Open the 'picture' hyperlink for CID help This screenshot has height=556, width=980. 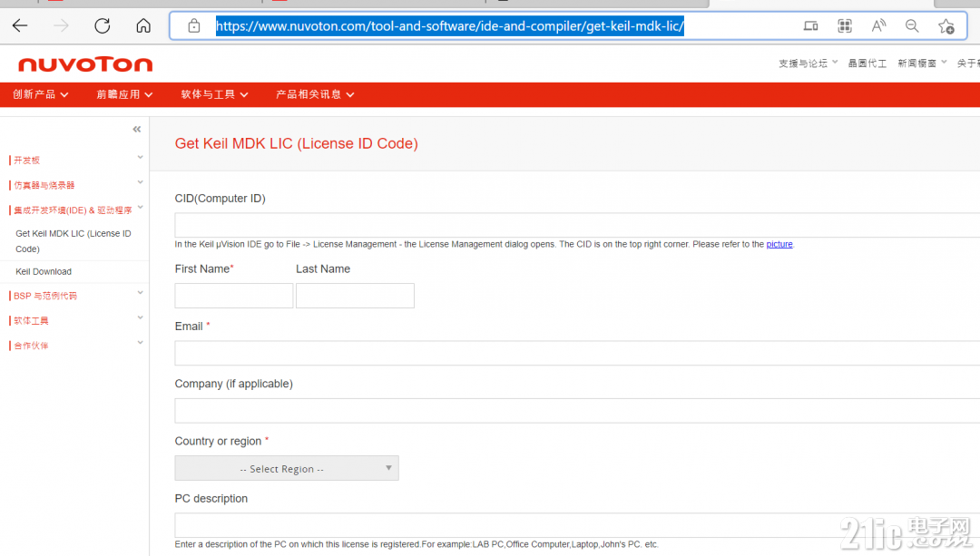pyautogui.click(x=779, y=244)
